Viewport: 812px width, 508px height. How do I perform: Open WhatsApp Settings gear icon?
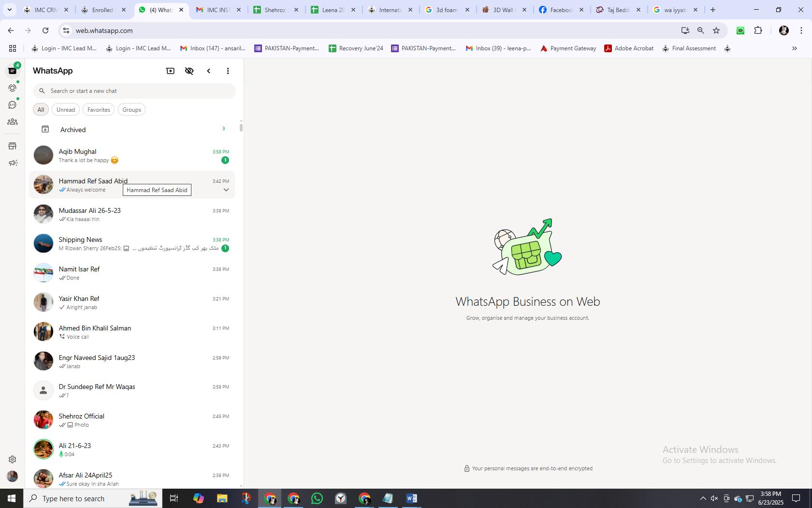(x=13, y=459)
